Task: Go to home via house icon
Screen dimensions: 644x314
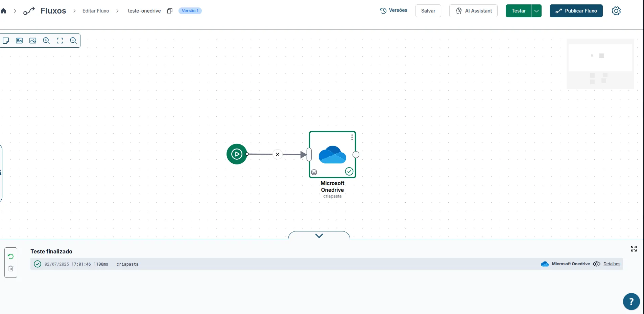Action: click(3, 11)
